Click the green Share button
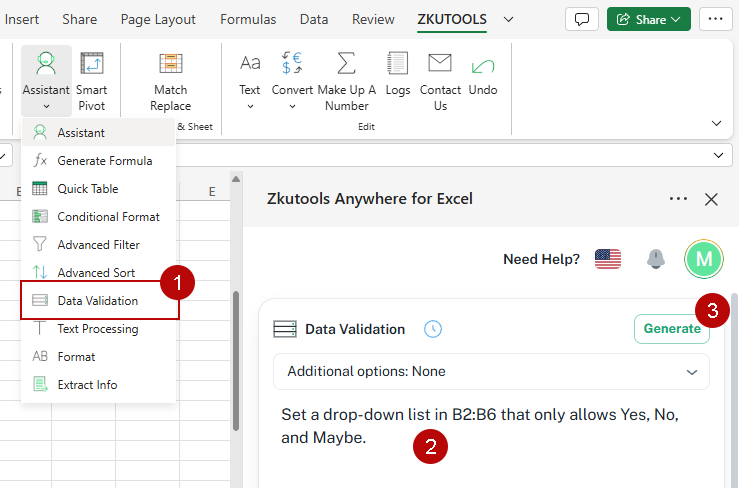739x488 pixels. click(649, 19)
